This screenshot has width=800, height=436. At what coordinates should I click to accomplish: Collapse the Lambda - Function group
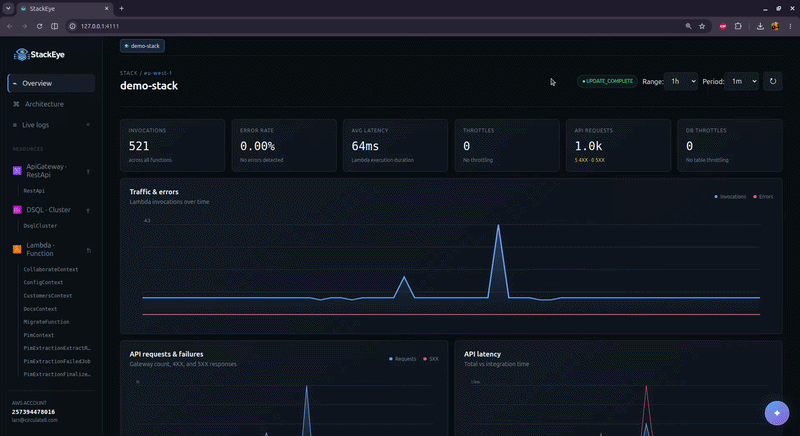(x=88, y=250)
